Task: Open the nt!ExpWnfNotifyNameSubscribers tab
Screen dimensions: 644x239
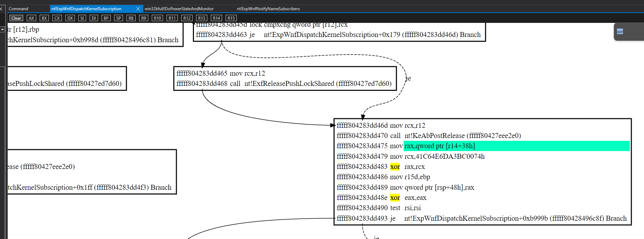Action: 268,9
